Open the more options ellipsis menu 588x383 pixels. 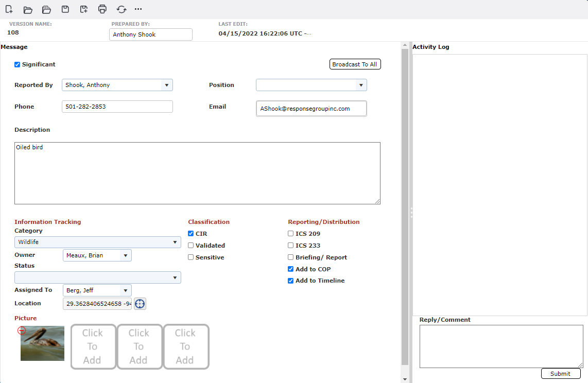(138, 9)
